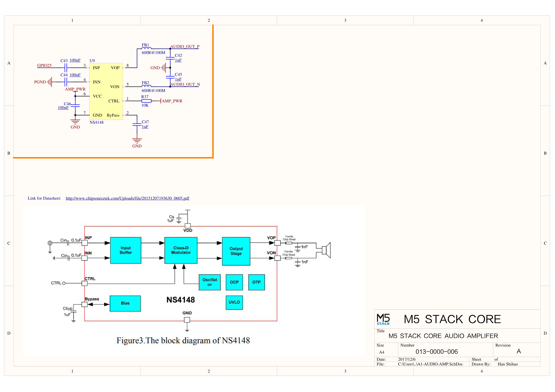Select the GND symbol below C47
This screenshot has height=392, width=555.
pyautogui.click(x=137, y=141)
